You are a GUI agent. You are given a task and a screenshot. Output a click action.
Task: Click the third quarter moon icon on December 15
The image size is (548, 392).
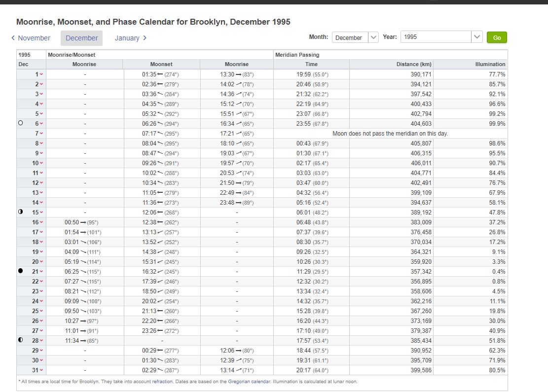pyautogui.click(x=21, y=212)
